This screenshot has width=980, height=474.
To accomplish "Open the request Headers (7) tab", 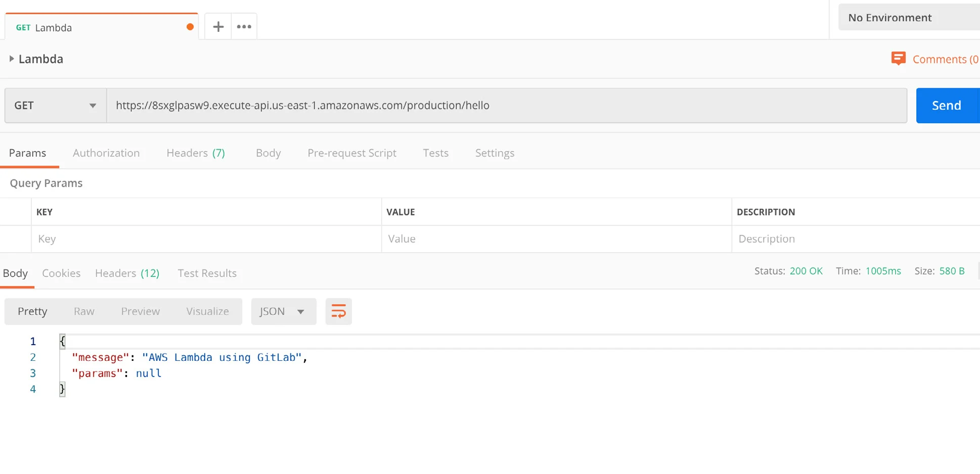I will pyautogui.click(x=196, y=153).
